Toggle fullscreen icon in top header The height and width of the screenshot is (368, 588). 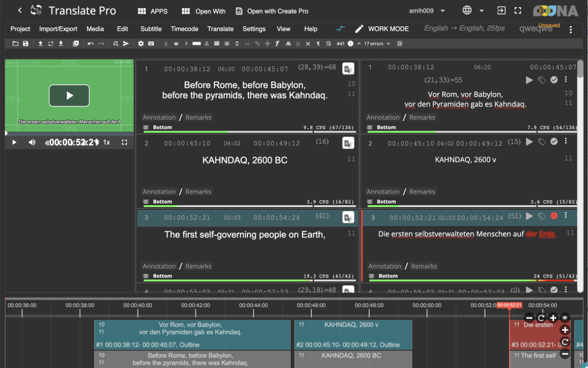[518, 11]
